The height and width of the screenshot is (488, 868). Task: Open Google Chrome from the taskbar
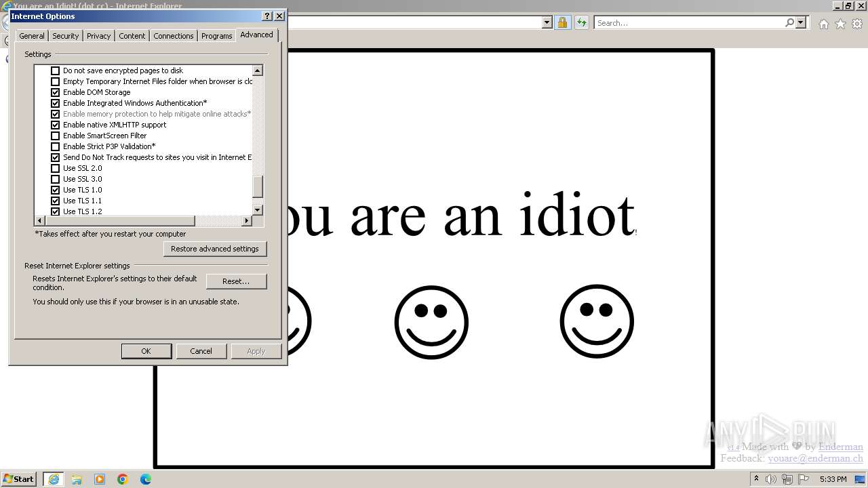tap(123, 479)
